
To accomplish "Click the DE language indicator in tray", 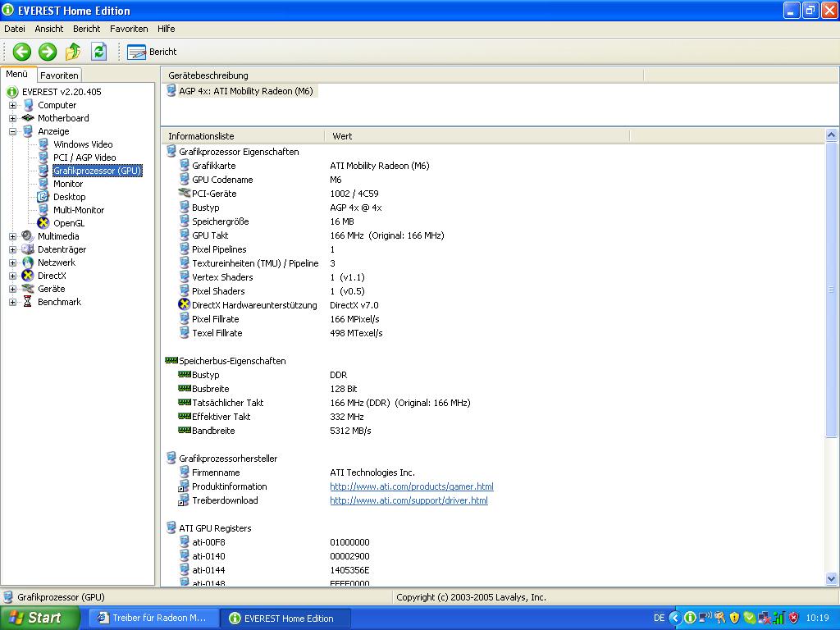I will point(659,619).
